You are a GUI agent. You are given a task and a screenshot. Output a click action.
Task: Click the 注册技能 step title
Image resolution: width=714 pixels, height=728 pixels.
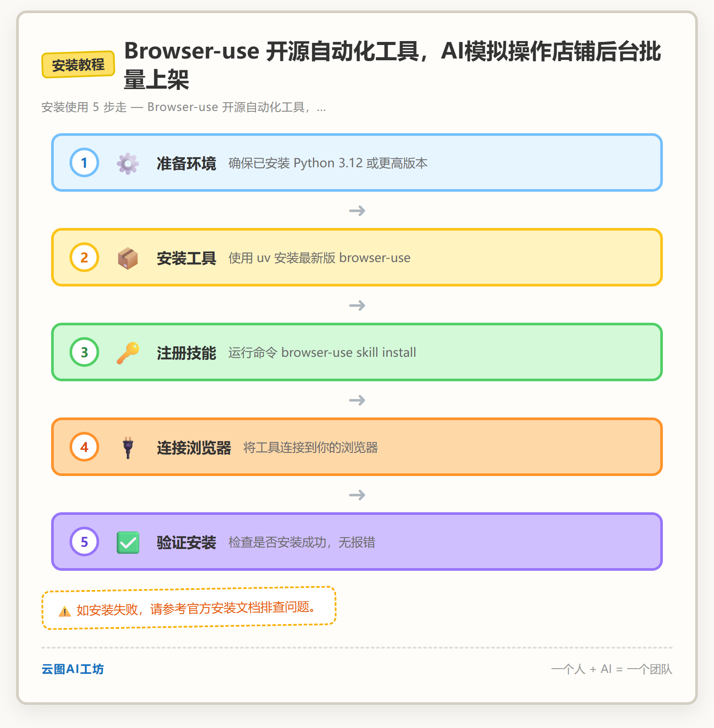click(x=186, y=353)
